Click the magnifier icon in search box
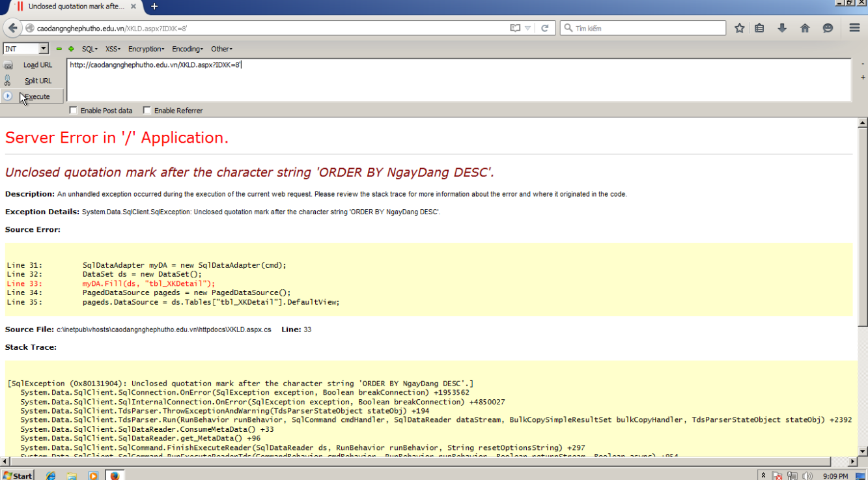 click(568, 28)
